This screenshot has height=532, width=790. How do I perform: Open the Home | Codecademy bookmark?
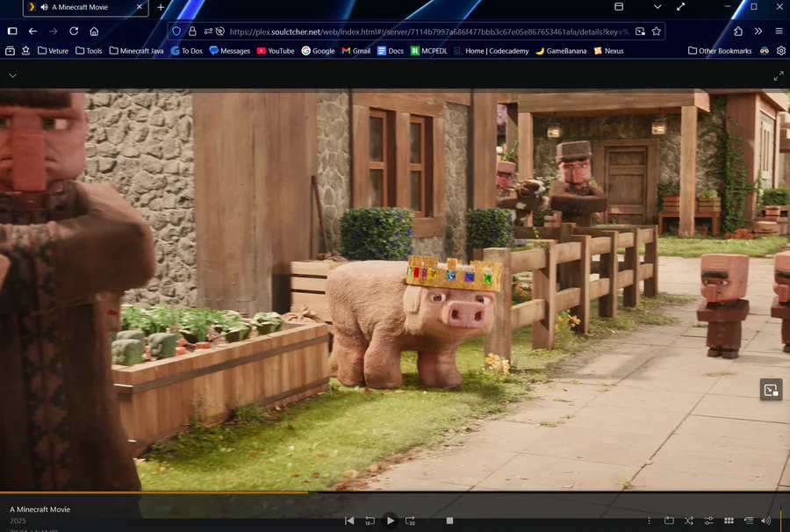click(492, 51)
